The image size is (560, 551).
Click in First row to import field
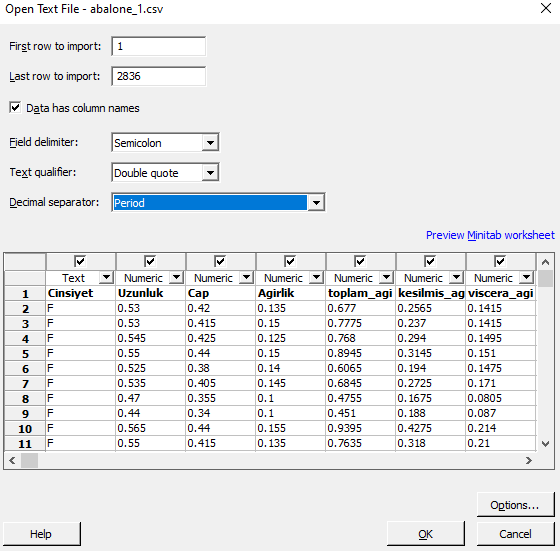coord(159,46)
